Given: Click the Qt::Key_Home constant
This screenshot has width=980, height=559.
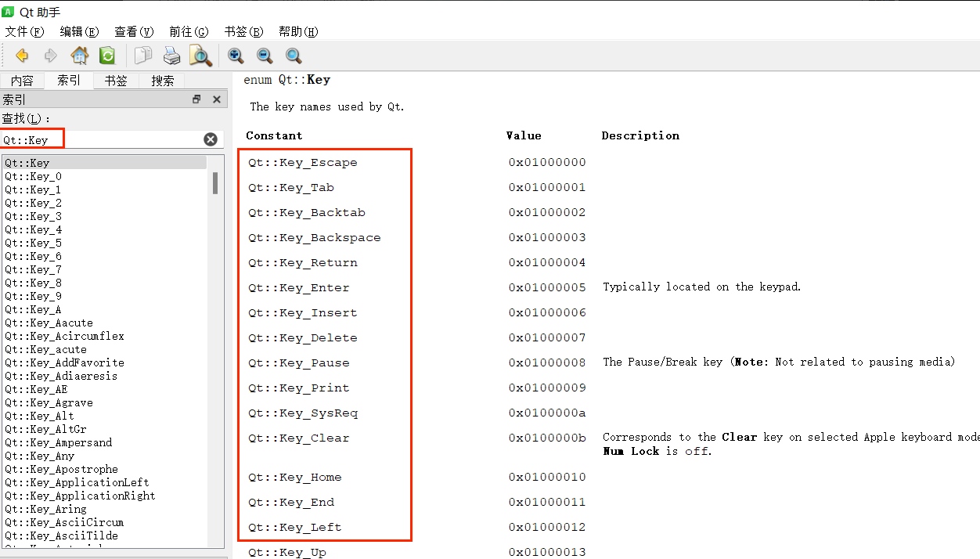Looking at the screenshot, I should (295, 478).
